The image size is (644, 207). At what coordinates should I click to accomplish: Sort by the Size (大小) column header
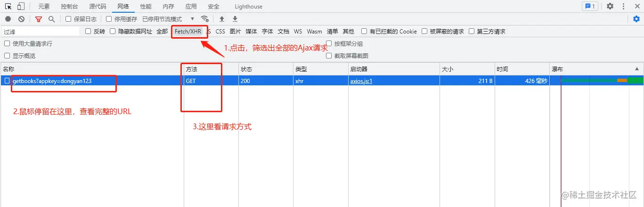[467, 69]
